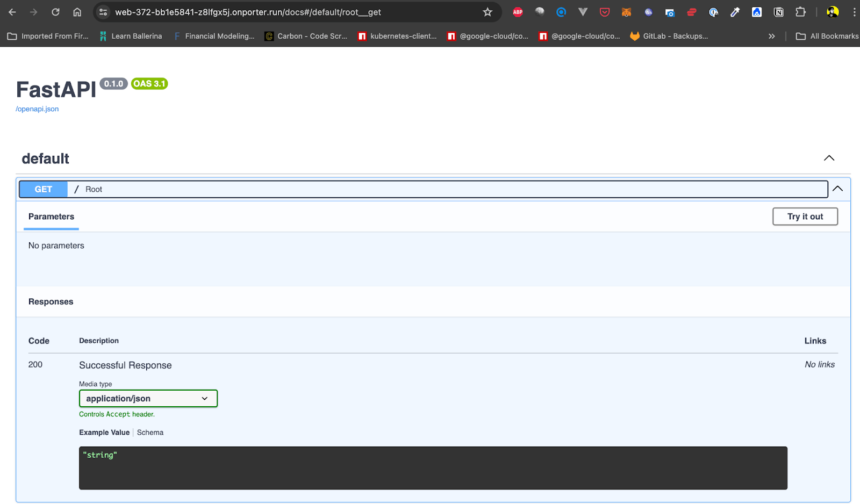Click the Try it out button
The height and width of the screenshot is (504, 860).
point(805,217)
